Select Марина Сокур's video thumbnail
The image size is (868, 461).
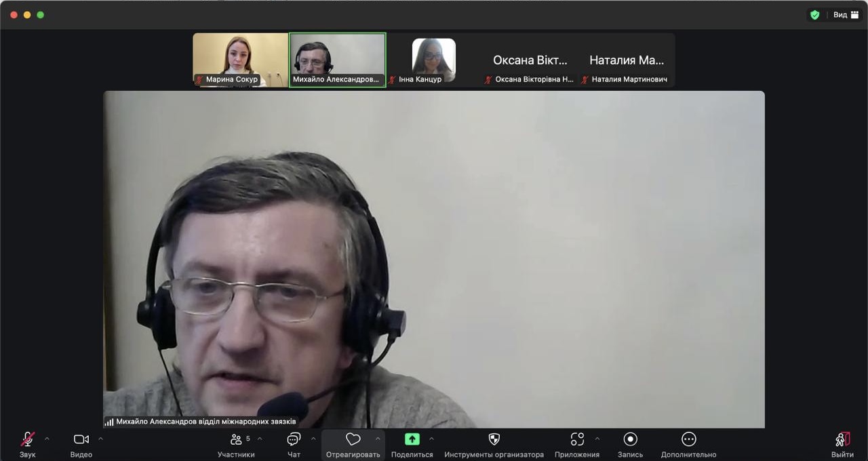(241, 60)
